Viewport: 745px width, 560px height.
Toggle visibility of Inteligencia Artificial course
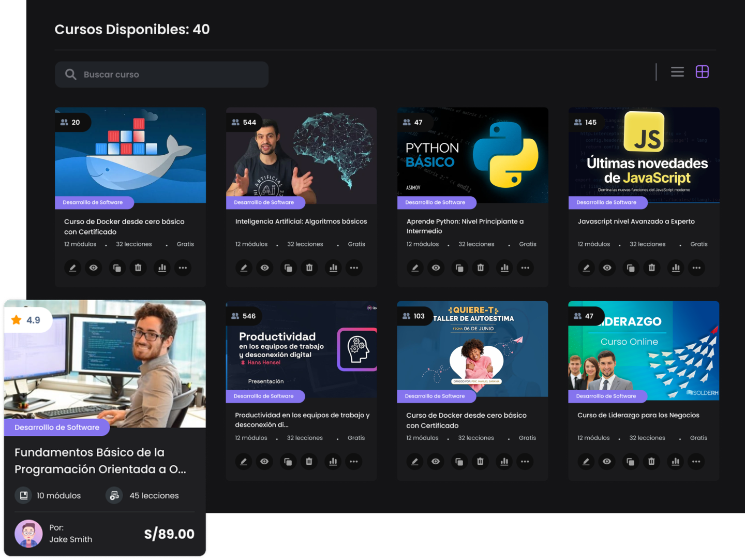[x=265, y=268]
